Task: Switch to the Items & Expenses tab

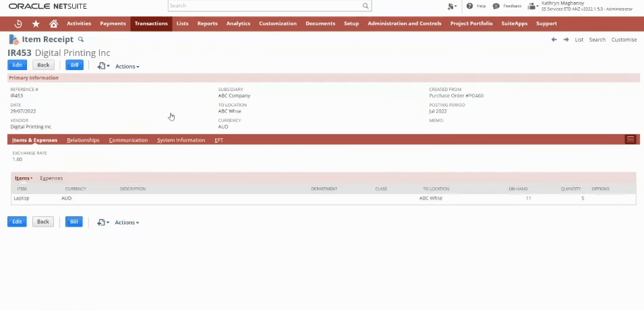Action: [x=34, y=140]
